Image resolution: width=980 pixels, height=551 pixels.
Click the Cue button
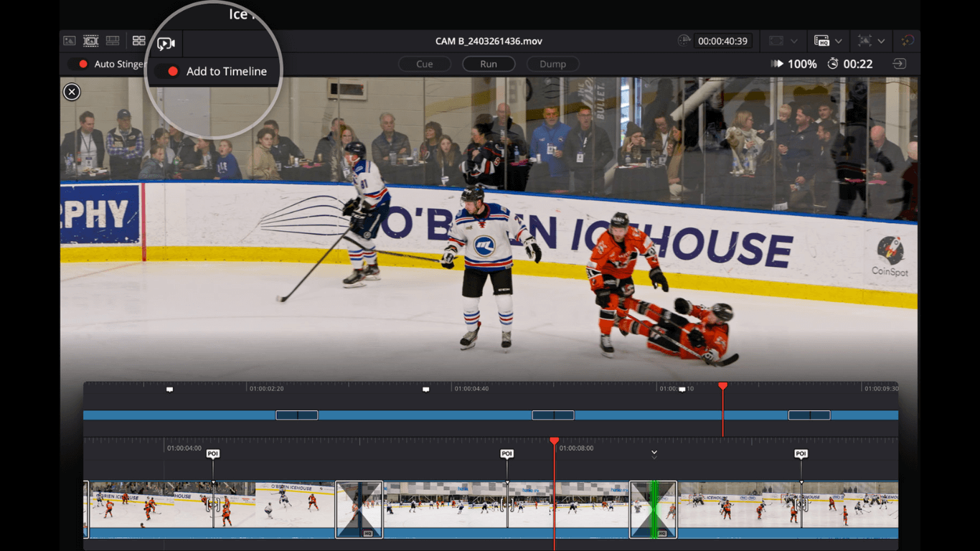pyautogui.click(x=425, y=64)
